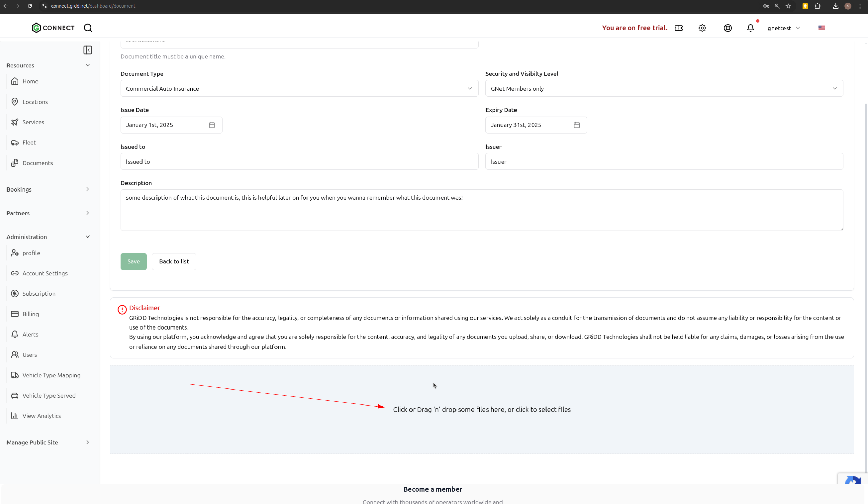Click into the Issued to input field
The height and width of the screenshot is (504, 868).
pos(299,162)
